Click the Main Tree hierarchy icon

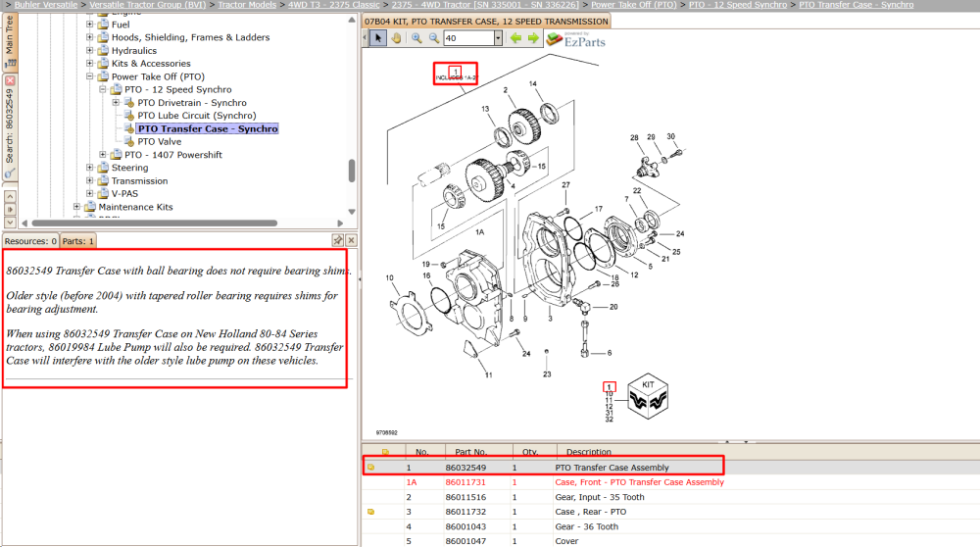click(x=10, y=63)
